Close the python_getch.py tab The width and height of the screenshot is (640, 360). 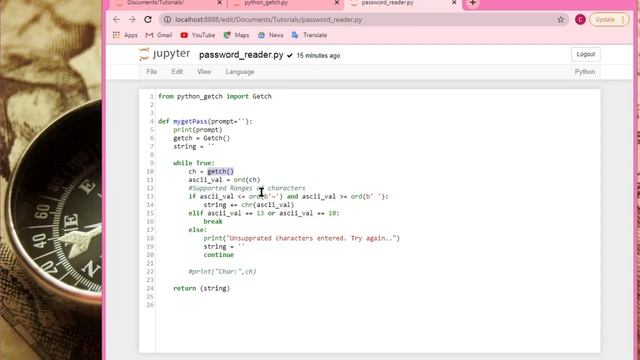[337, 3]
